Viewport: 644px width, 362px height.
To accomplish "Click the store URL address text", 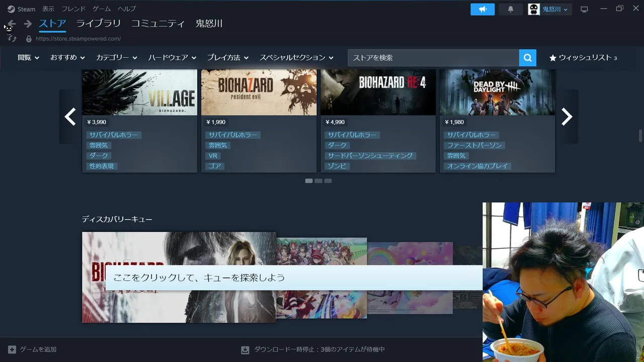I will pos(78,39).
